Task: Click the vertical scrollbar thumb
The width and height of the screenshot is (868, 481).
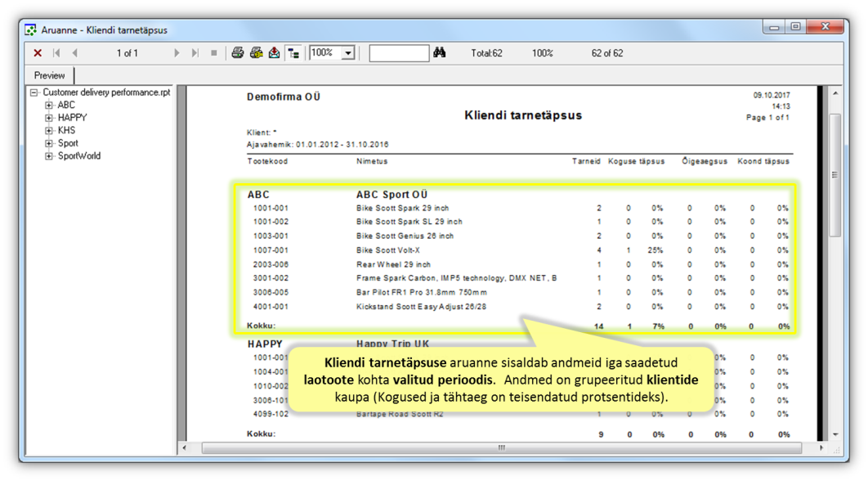Action: tap(835, 175)
